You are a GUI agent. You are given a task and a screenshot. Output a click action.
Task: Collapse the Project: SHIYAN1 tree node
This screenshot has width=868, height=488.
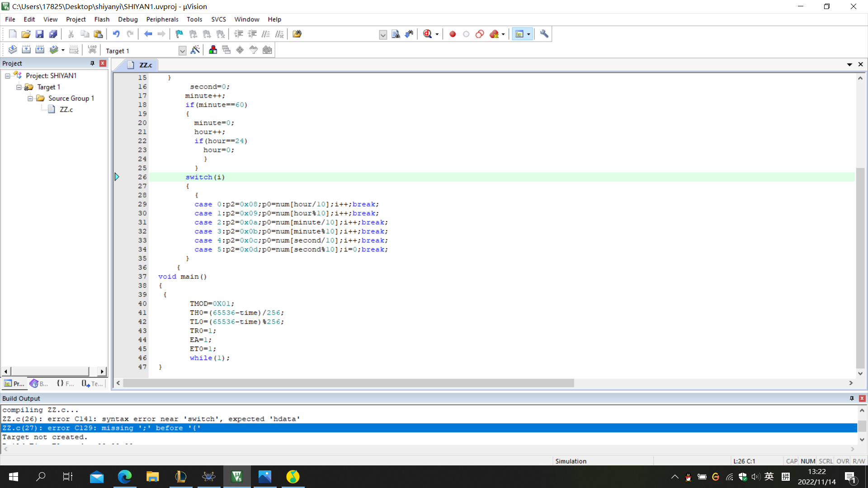pos(8,75)
